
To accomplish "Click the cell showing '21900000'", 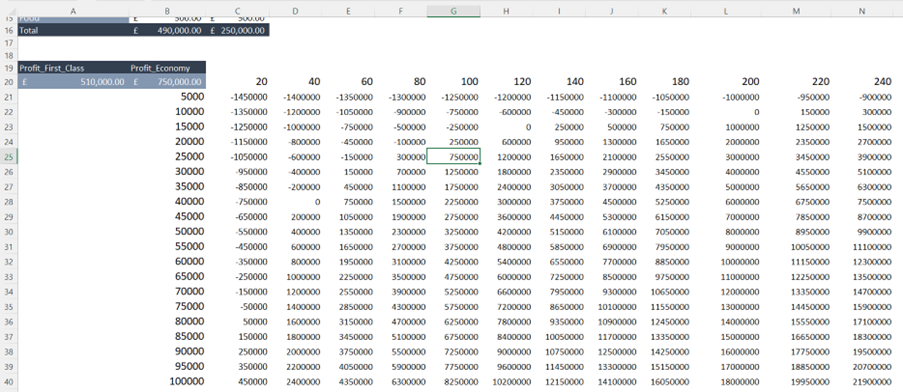I will tap(862, 381).
